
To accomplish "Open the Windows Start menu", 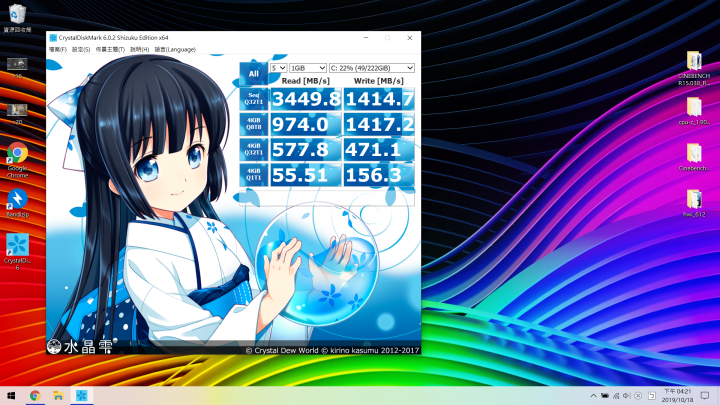I will (11, 395).
